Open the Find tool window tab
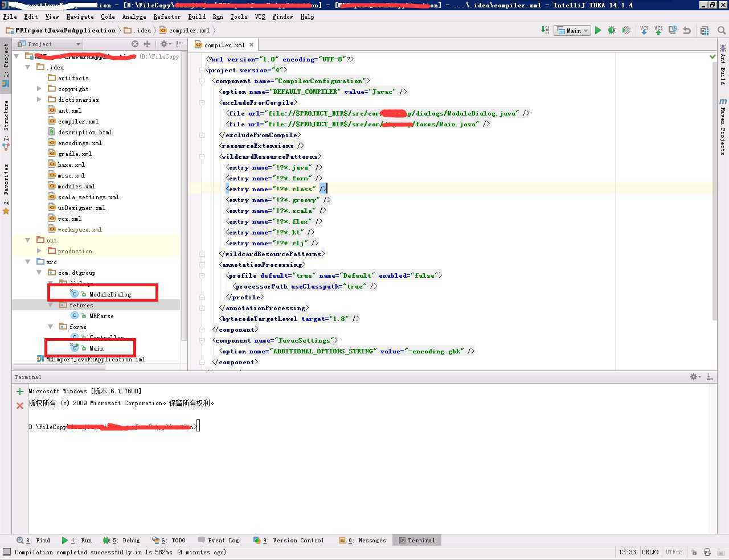Viewport: 729px width, 560px height. [34, 540]
